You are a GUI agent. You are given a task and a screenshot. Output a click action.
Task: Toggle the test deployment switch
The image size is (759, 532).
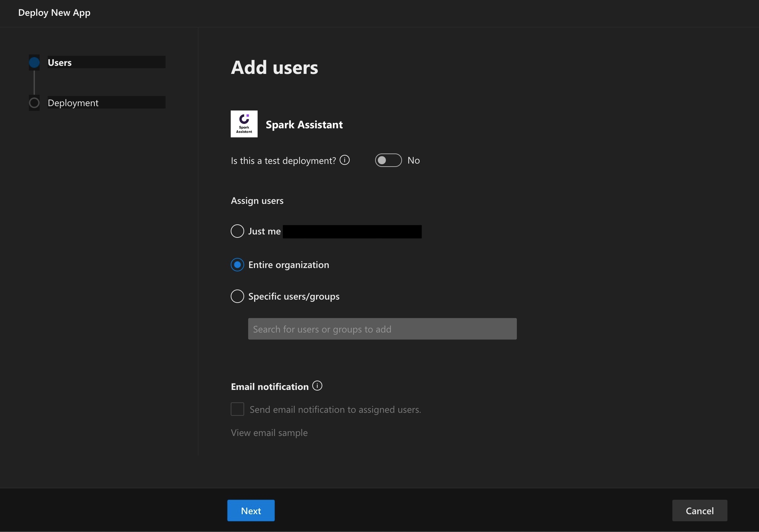click(x=388, y=160)
